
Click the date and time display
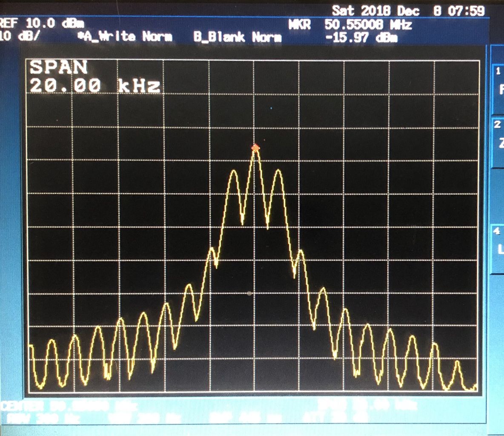[408, 11]
